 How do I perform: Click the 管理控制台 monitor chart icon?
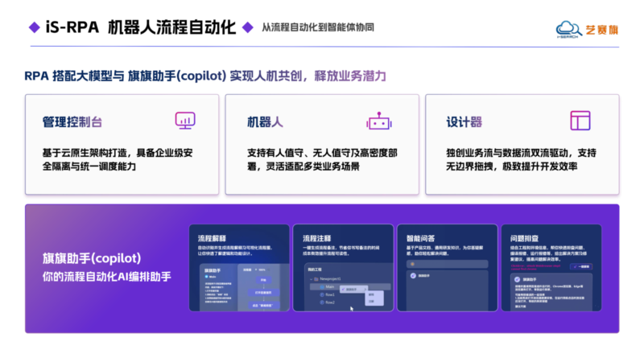point(185,121)
